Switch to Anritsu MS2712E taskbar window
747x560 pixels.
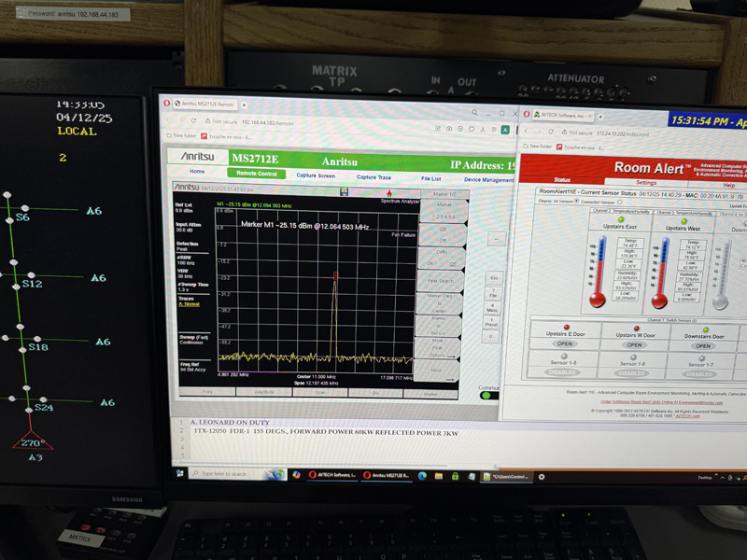point(386,475)
